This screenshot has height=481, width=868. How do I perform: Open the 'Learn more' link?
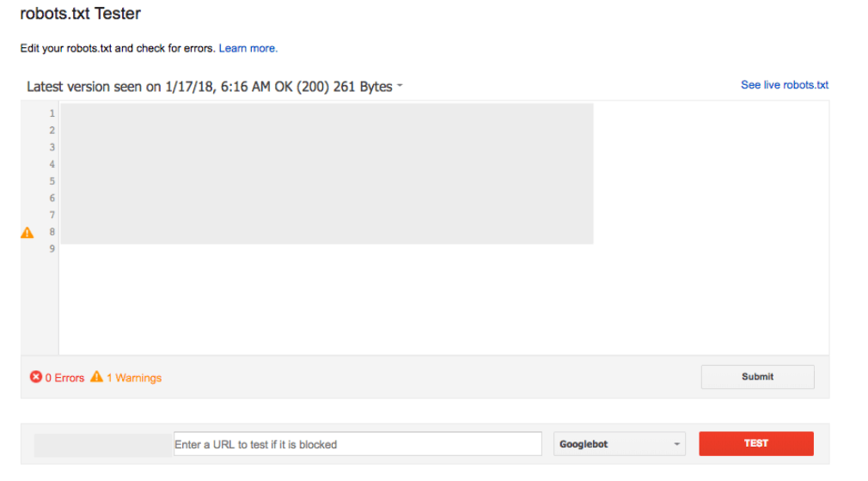248,49
